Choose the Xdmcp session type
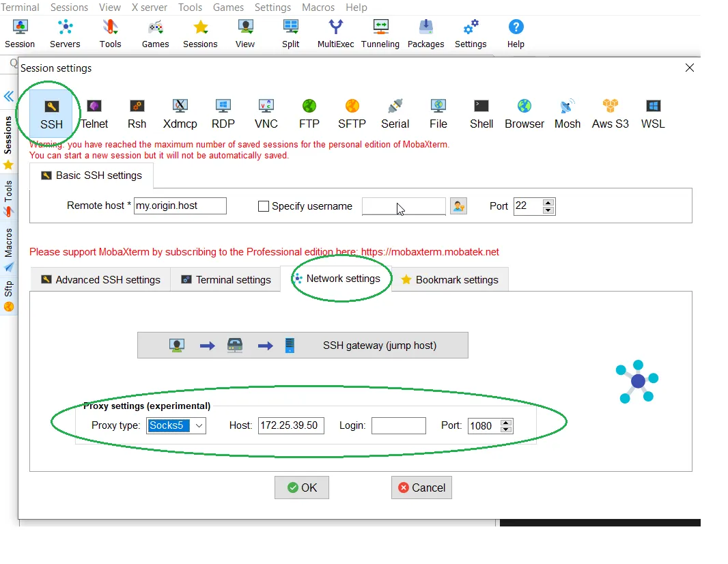The width and height of the screenshot is (728, 564). click(180, 114)
